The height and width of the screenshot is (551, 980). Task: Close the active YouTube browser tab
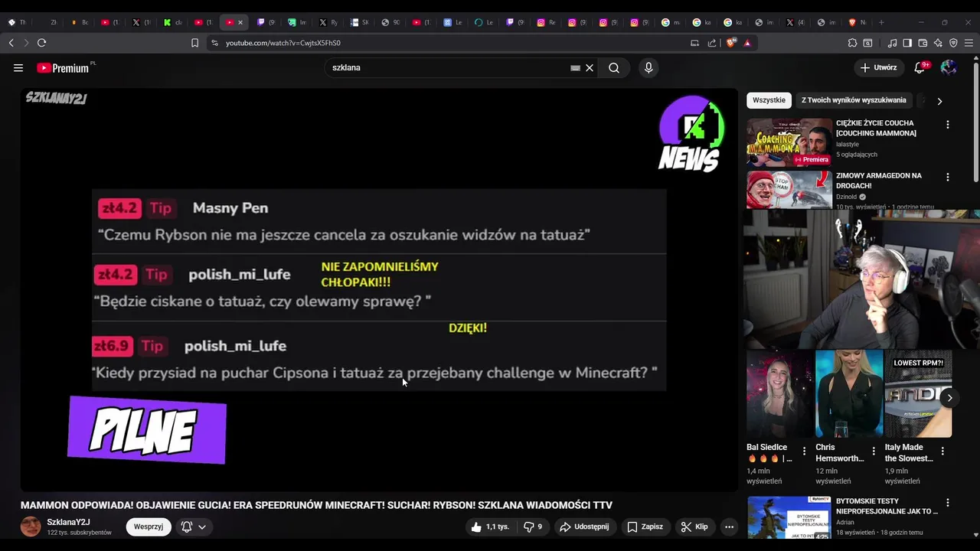click(x=240, y=22)
